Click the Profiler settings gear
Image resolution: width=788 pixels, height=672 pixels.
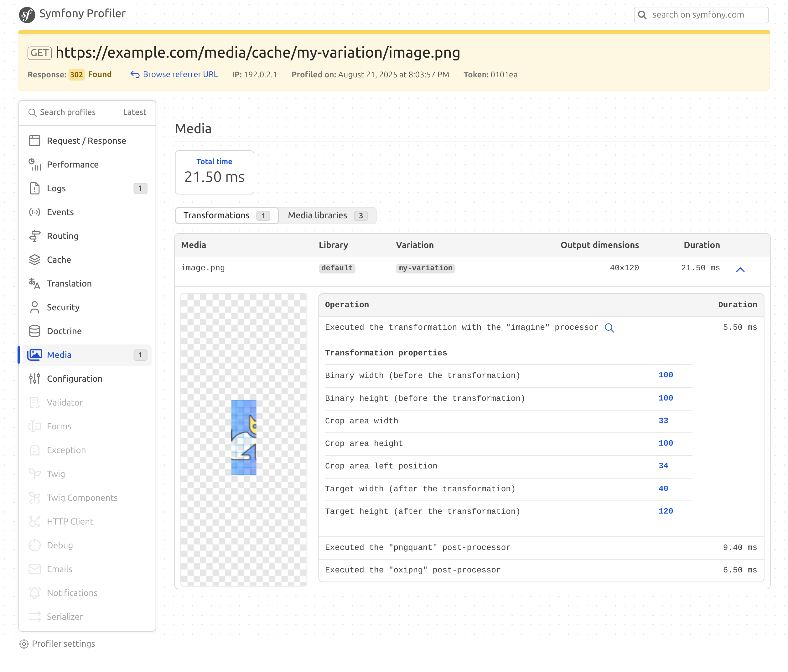click(x=24, y=644)
